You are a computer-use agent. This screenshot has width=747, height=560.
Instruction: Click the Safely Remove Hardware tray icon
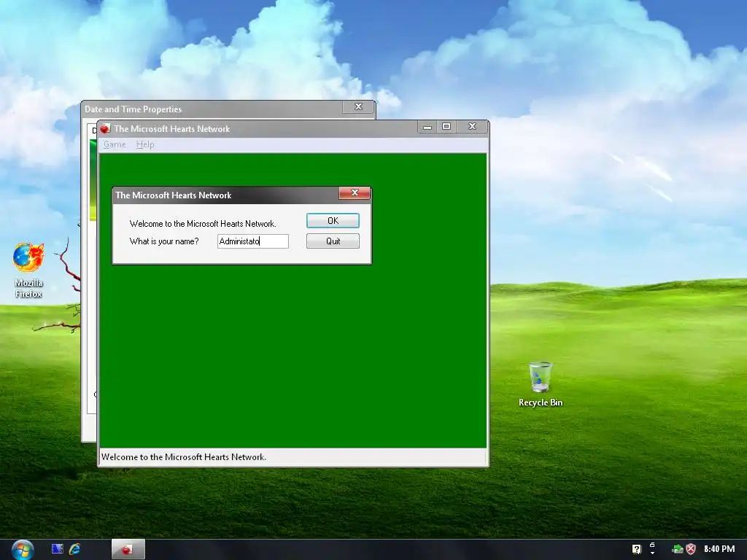click(x=678, y=549)
